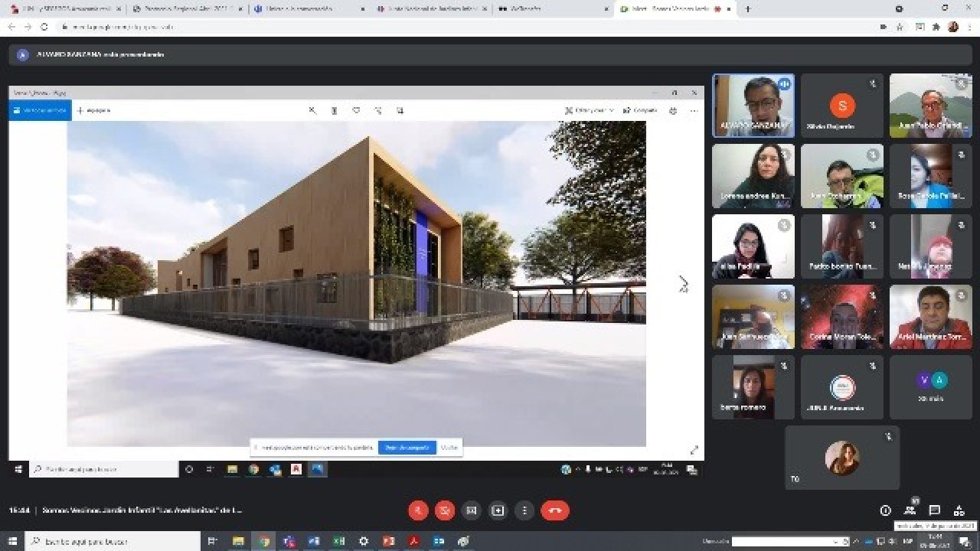Hang up with the red leave call button
This screenshot has height=551, width=980.
555,510
